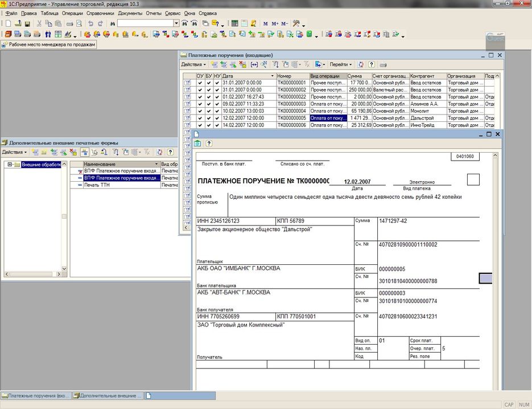Click hierarchical view icon in external forms toolbar

click(x=84, y=152)
